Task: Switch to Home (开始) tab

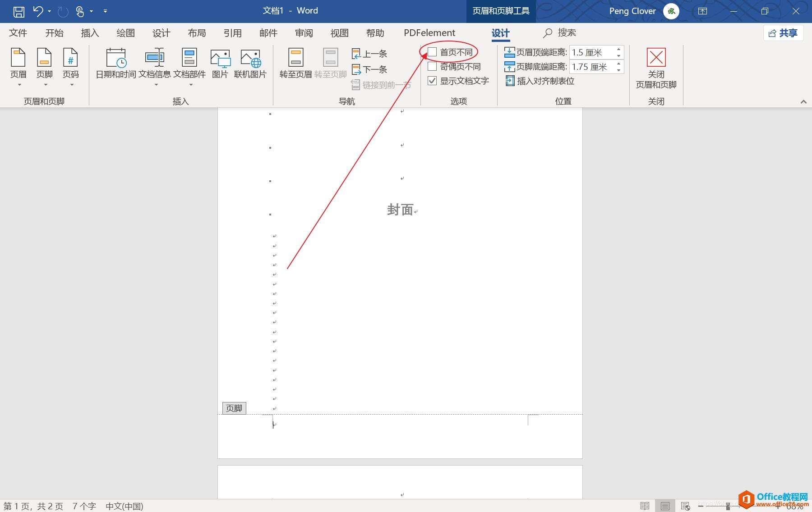Action: 54,33
